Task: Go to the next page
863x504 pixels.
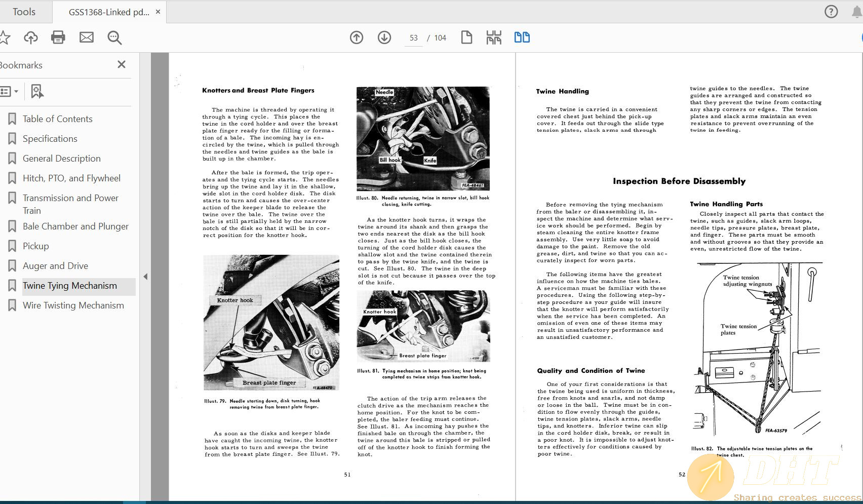Action: point(384,37)
